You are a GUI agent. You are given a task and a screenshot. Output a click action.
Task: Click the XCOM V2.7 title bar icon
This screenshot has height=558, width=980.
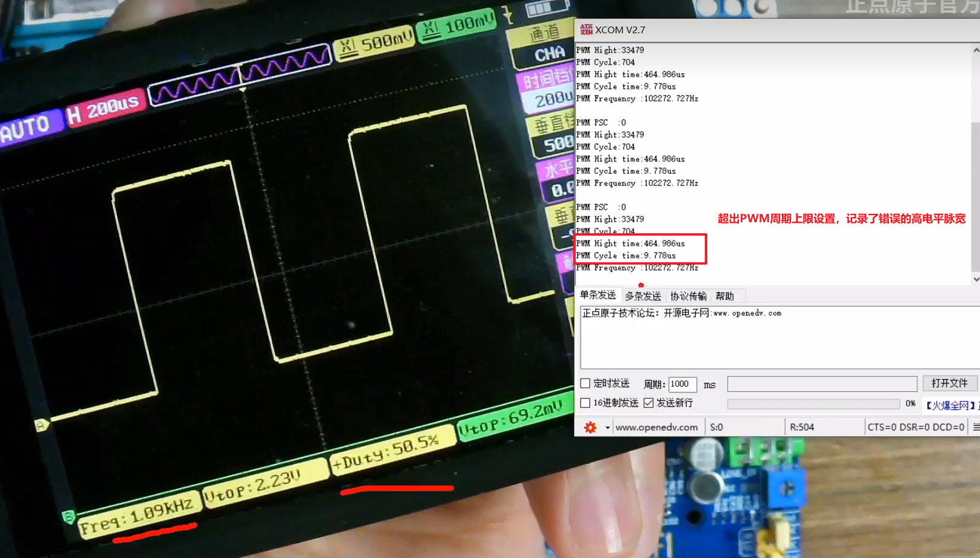(586, 30)
